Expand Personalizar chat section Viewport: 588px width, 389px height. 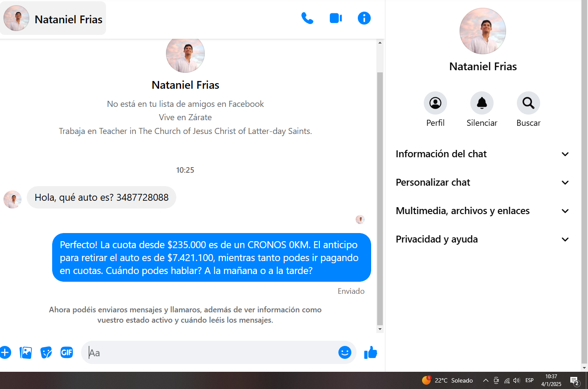pyautogui.click(x=482, y=183)
